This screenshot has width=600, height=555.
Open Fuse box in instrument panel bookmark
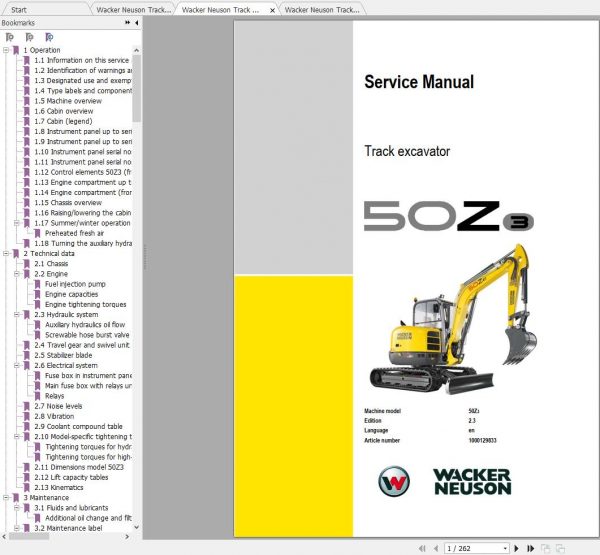click(88, 375)
